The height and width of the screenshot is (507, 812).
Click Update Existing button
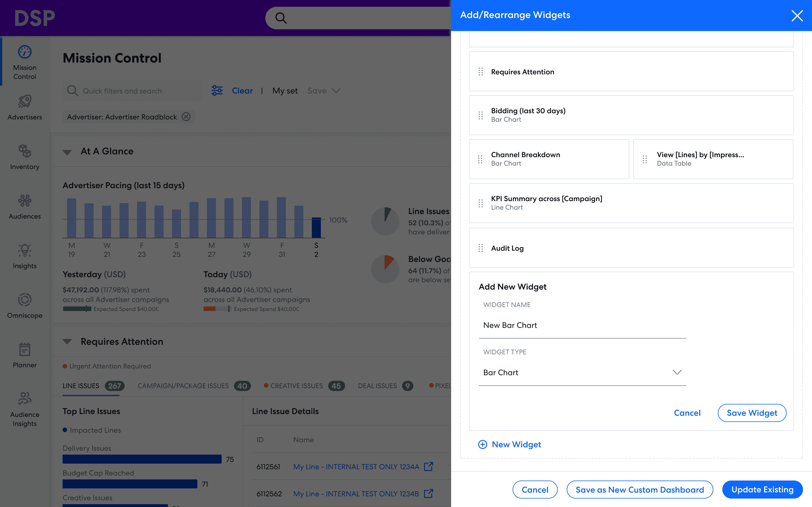[x=762, y=490]
